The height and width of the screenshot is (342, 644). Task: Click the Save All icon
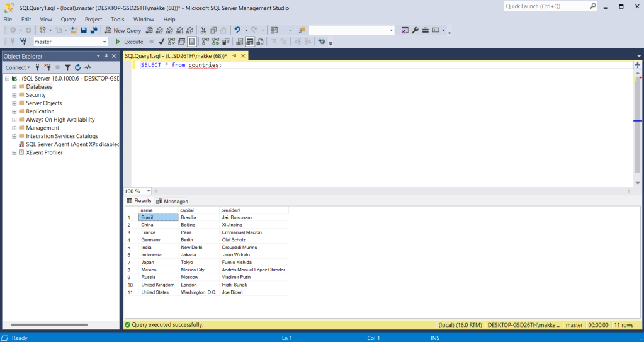click(94, 30)
